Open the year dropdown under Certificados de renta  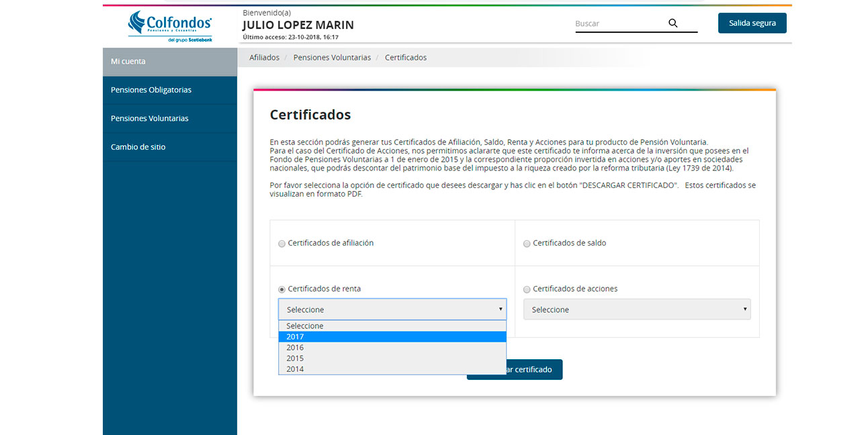392,309
